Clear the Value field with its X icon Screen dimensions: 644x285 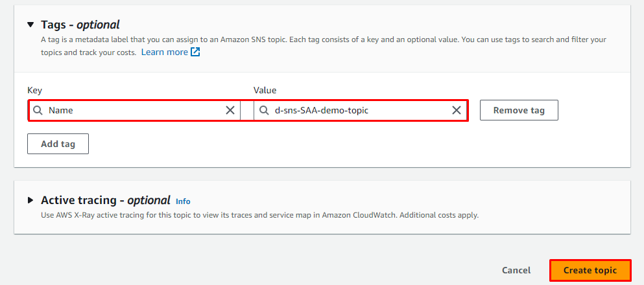(x=457, y=110)
